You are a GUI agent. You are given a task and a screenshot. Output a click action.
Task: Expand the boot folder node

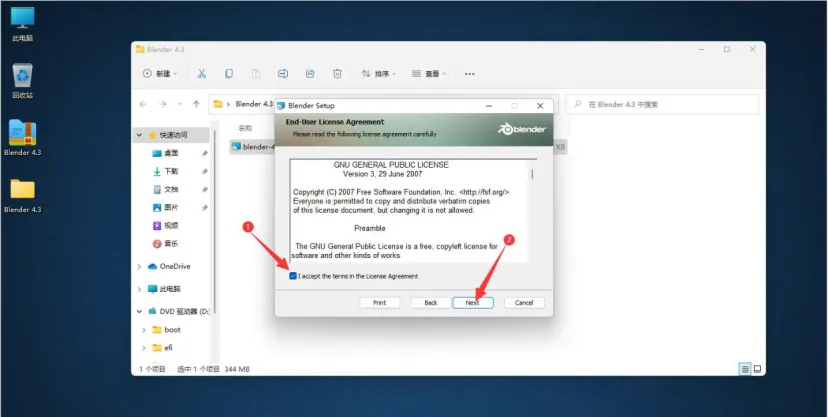tap(144, 330)
